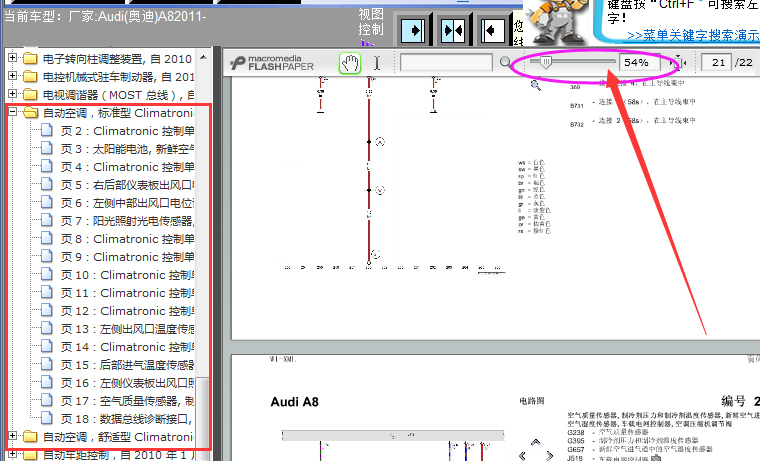760x461 pixels.
Task: Open page 页 6 : 左侧中部出风口电位
Action: click(x=127, y=203)
